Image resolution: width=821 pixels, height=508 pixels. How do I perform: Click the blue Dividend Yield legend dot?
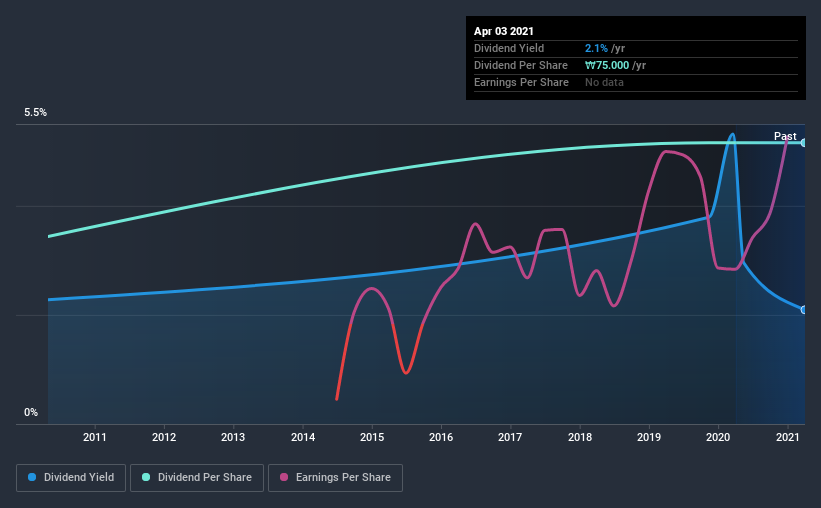pos(32,477)
